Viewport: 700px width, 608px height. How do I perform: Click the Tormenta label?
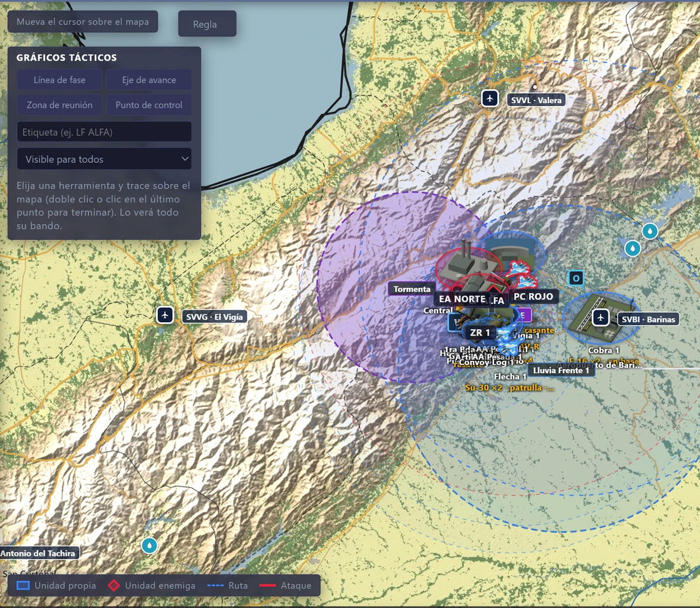tap(412, 289)
